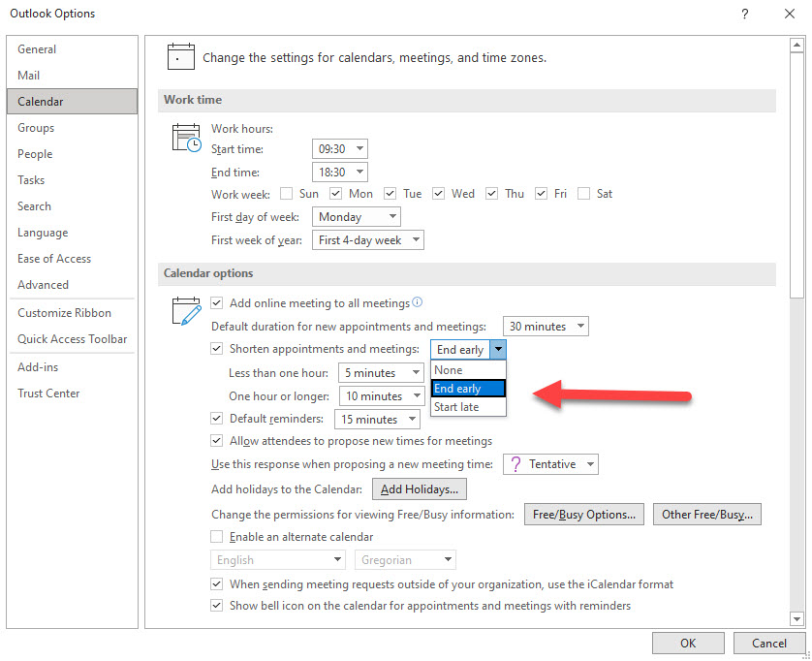812x661 pixels.
Task: Click the vertical scrollbar thumb
Action: [797, 175]
